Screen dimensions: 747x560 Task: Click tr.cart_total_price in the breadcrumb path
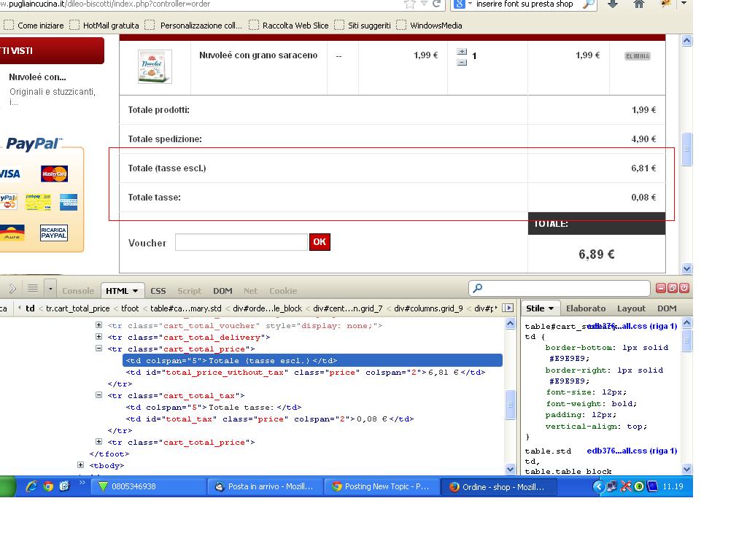(77, 308)
